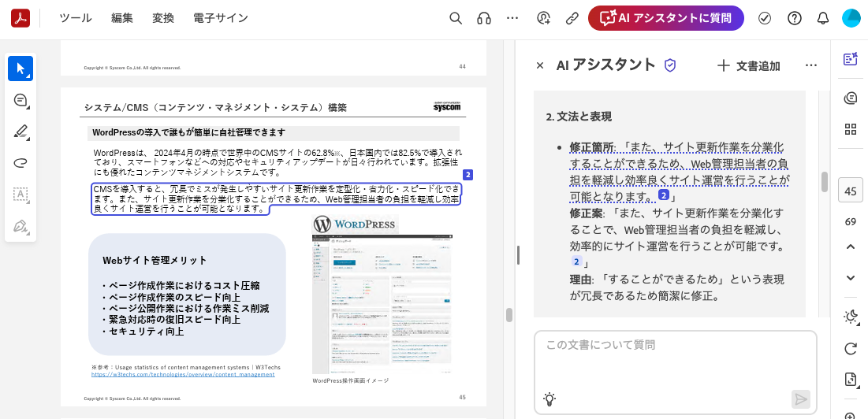Screen dimensions: 868x419
Task: Open the help question mark icon
Action: 795,18
